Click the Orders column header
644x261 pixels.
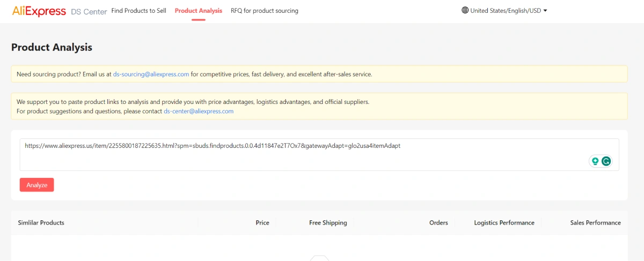pos(438,222)
